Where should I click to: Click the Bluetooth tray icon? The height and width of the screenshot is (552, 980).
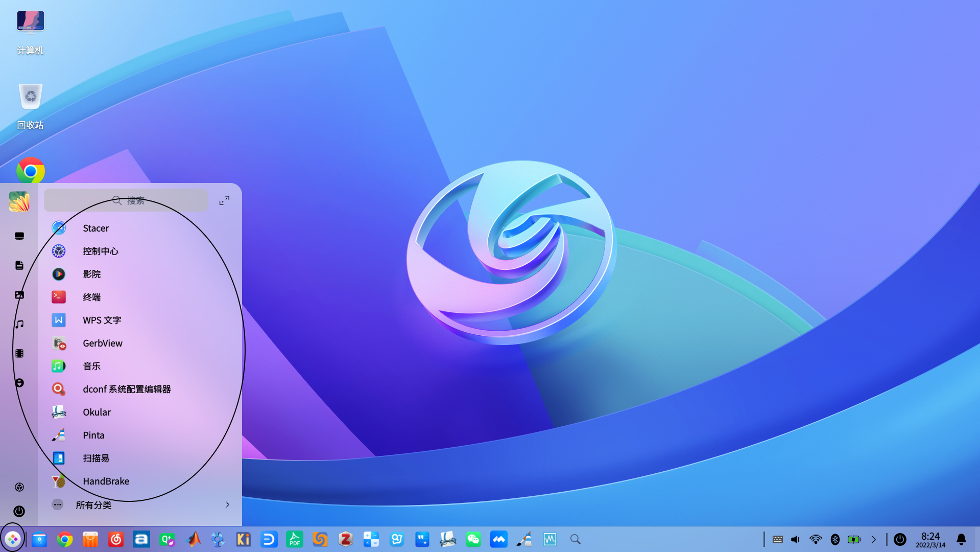point(835,539)
